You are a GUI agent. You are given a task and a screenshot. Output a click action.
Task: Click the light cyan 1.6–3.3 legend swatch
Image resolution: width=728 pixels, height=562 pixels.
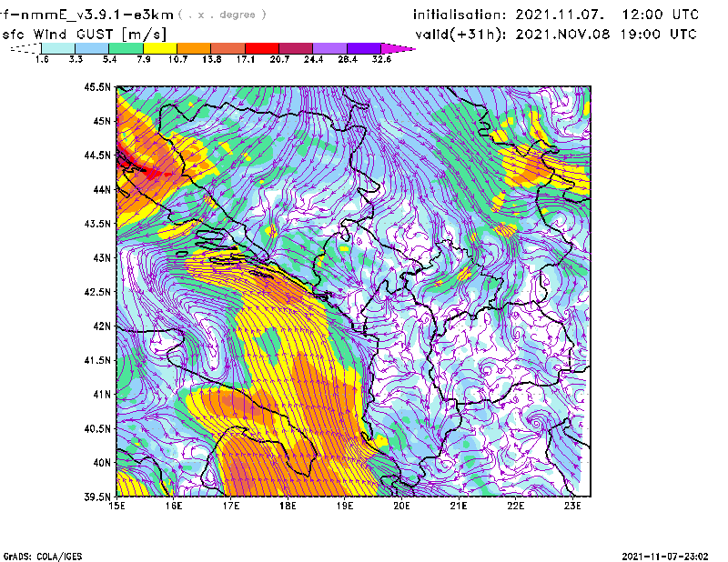(x=58, y=48)
